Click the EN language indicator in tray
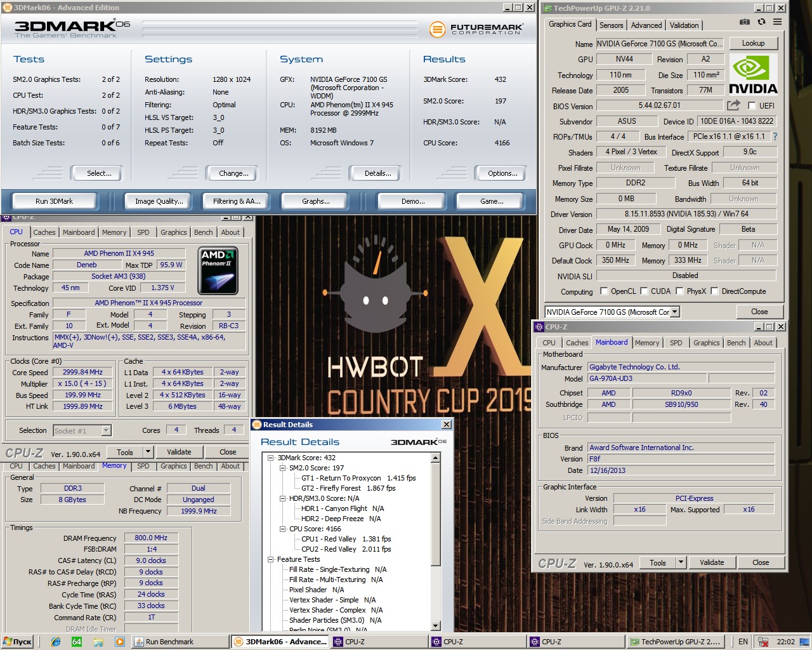Screen dimensions: 812x650 click(743, 642)
